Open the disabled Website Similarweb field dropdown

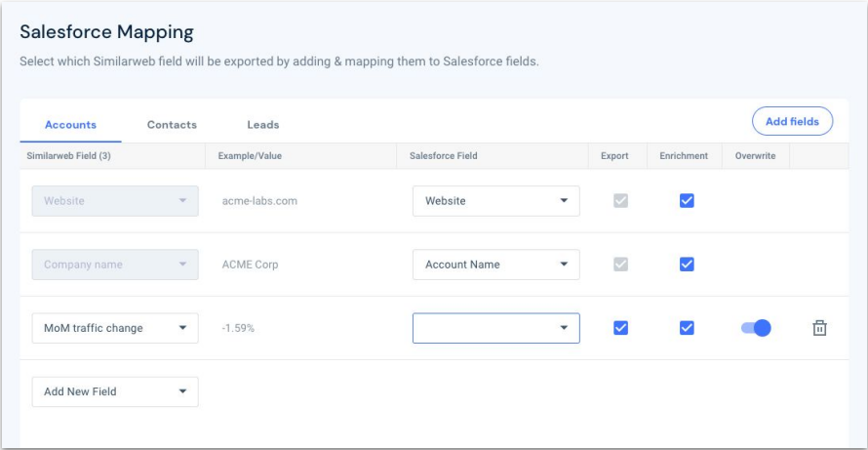coord(115,201)
